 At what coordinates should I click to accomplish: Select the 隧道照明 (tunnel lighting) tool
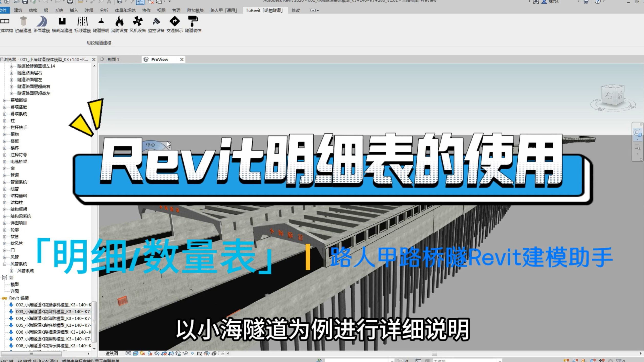(x=102, y=24)
